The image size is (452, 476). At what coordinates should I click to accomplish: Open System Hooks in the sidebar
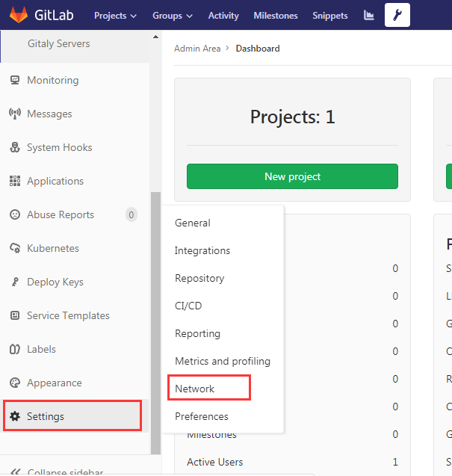[x=59, y=147]
